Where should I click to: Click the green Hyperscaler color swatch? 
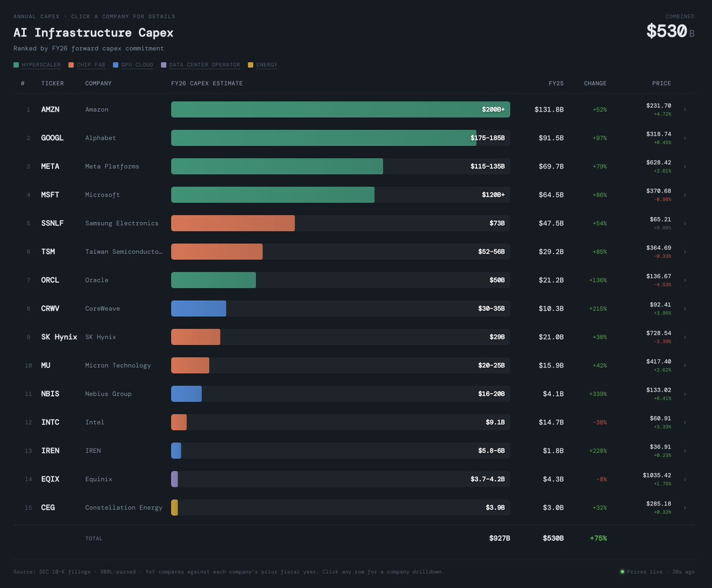pyautogui.click(x=16, y=65)
